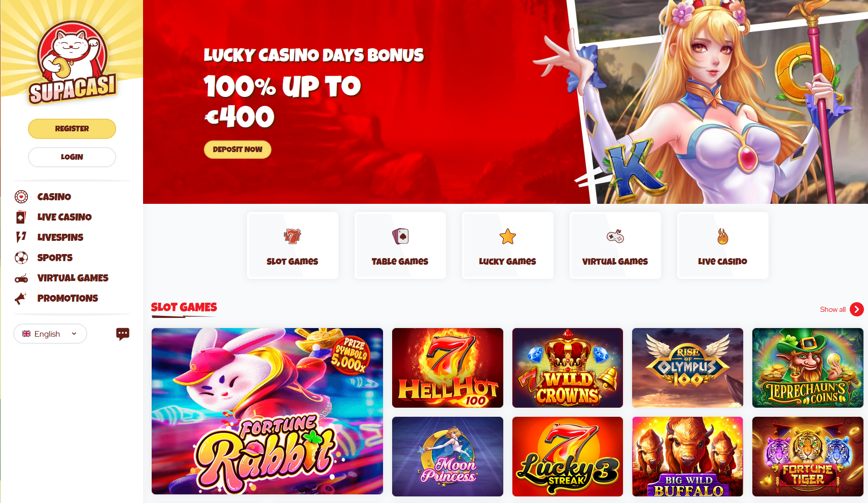Click the Promotions megaphone icon
Viewport: 868px width, 503px height.
coord(21,298)
